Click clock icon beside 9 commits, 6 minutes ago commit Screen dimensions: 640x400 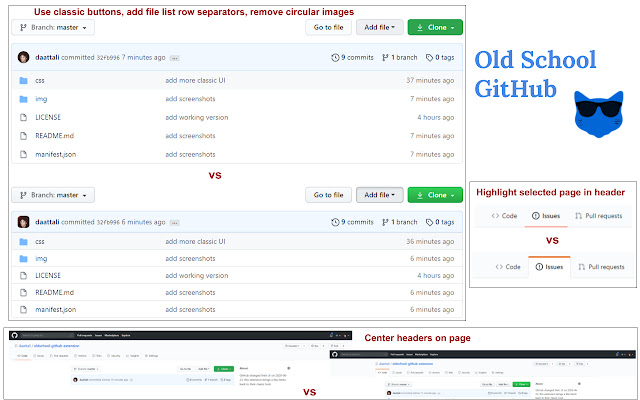click(x=335, y=222)
